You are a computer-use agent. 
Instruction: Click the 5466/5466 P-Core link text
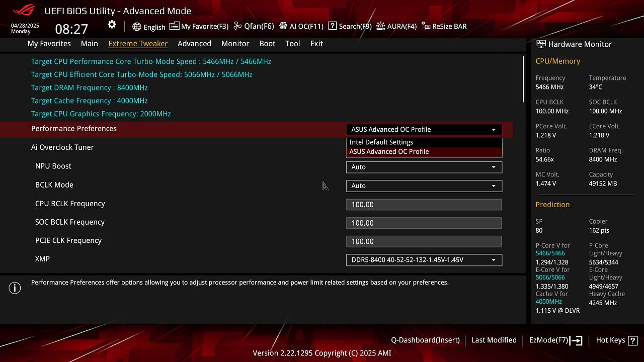550,253
